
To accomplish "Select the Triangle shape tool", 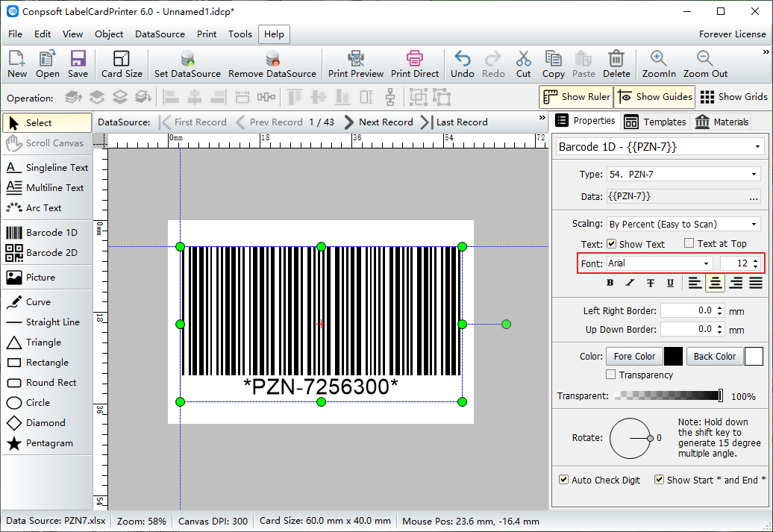I will (47, 342).
